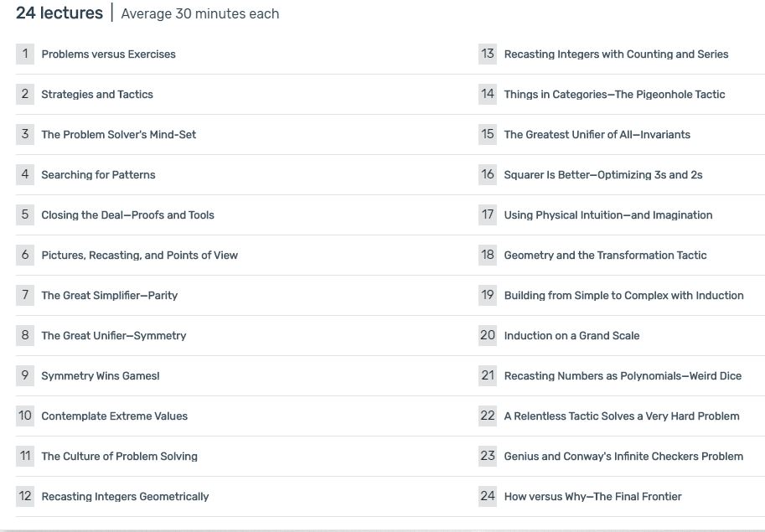Screen dimensions: 765x532
Task: Open Searching for Patterns lecture
Action: coord(98,174)
